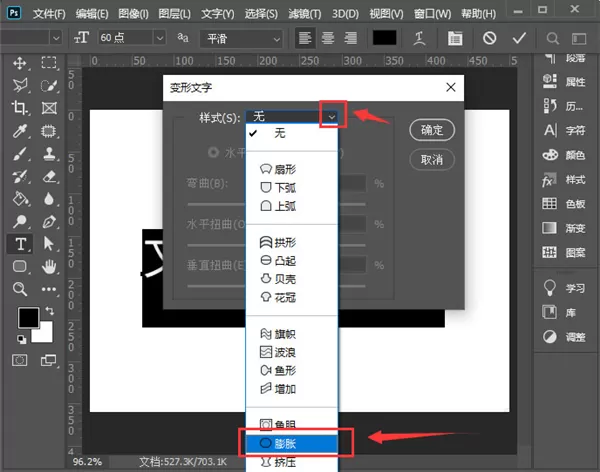This screenshot has width=600, height=472.
Task: Open the 滤镜(T) menu
Action: pyautogui.click(x=305, y=14)
